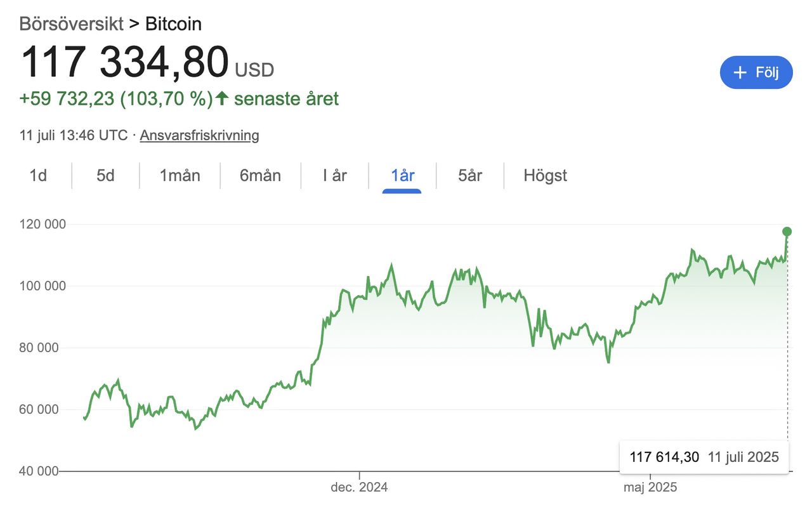Open the Ansvarsfriskrivning disclaimer link
The height and width of the screenshot is (507, 812).
[x=199, y=135]
